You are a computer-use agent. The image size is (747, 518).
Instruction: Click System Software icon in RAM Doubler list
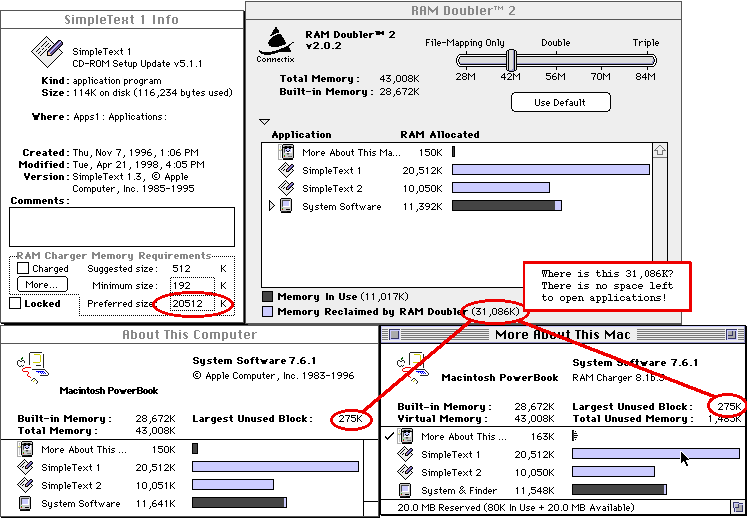(286, 206)
